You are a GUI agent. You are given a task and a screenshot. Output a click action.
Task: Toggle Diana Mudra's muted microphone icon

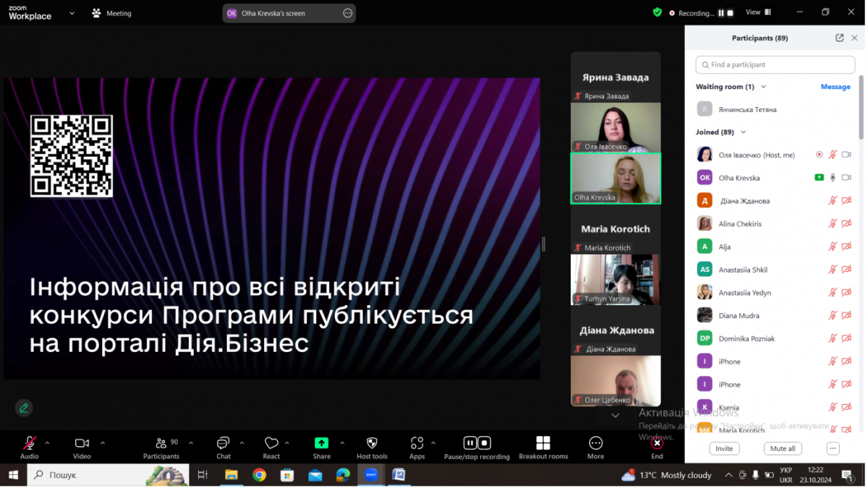(x=833, y=315)
